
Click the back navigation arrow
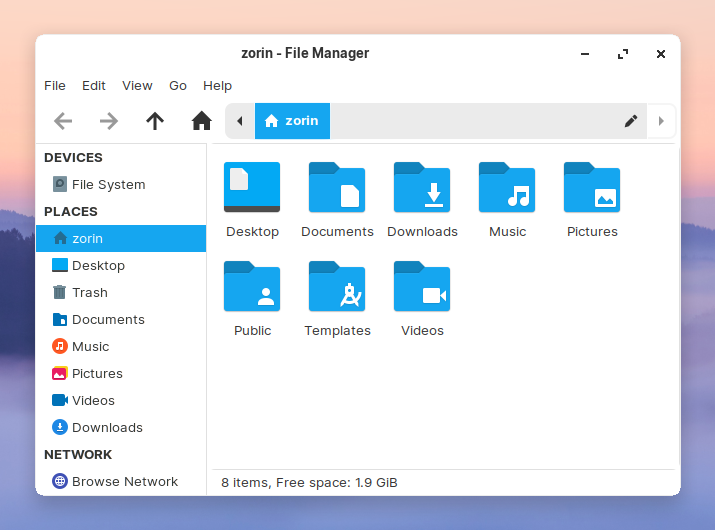(63, 121)
